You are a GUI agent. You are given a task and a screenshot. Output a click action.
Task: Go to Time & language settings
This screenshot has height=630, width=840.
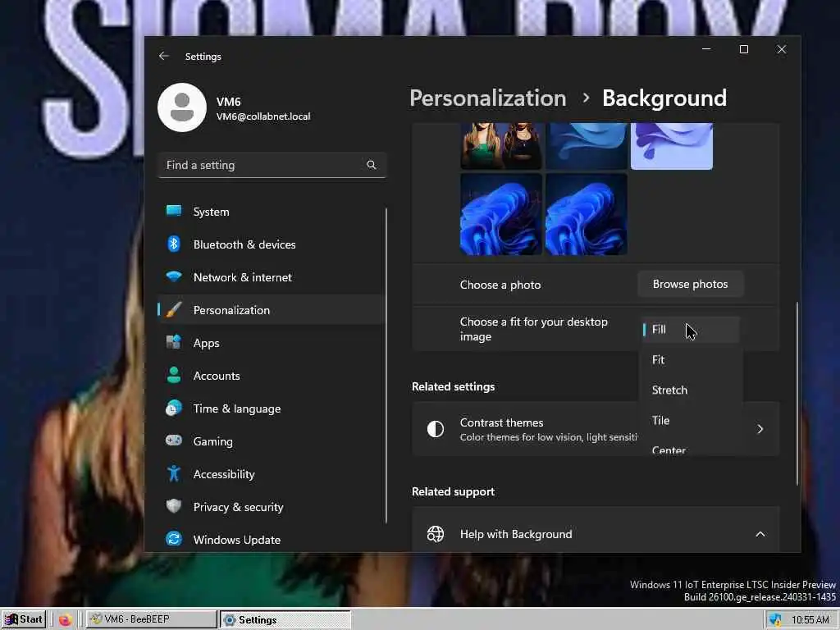[272, 409]
